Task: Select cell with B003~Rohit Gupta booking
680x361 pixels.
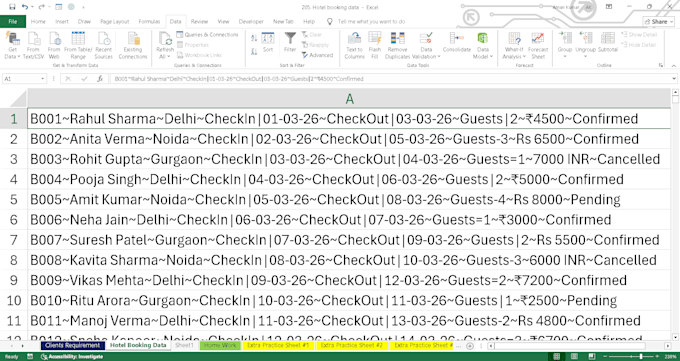Action: coord(349,159)
